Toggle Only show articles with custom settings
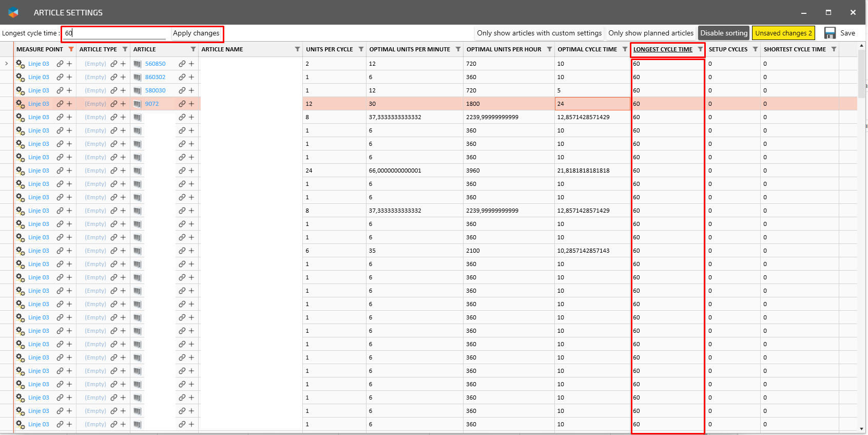Viewport: 868px width, 435px height. (x=539, y=33)
